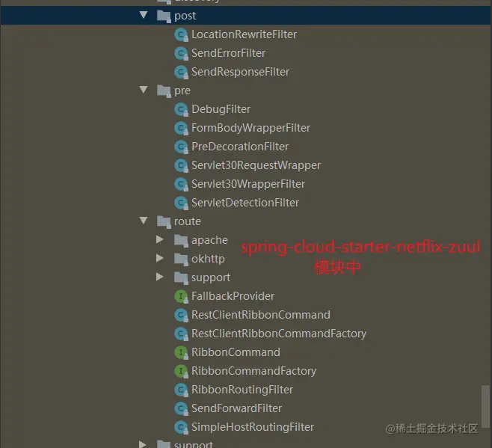This screenshot has height=448, width=492.
Task: Click the FallbackProvider interface icon
Action: pyautogui.click(x=182, y=296)
